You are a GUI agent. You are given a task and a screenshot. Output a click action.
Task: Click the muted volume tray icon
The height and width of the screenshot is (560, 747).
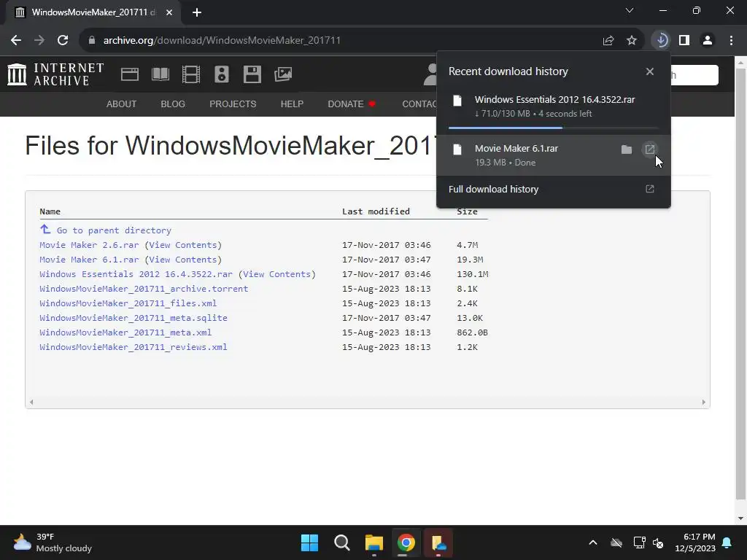pos(658,542)
